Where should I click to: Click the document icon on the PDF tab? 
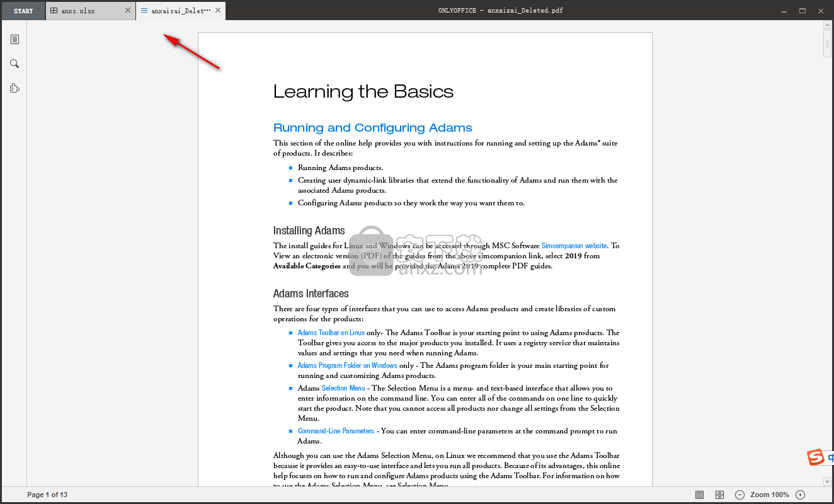coord(144,11)
